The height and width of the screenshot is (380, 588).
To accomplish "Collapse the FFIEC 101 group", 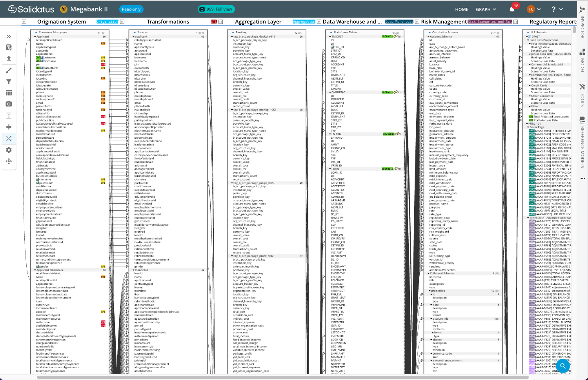I will click(x=527, y=124).
